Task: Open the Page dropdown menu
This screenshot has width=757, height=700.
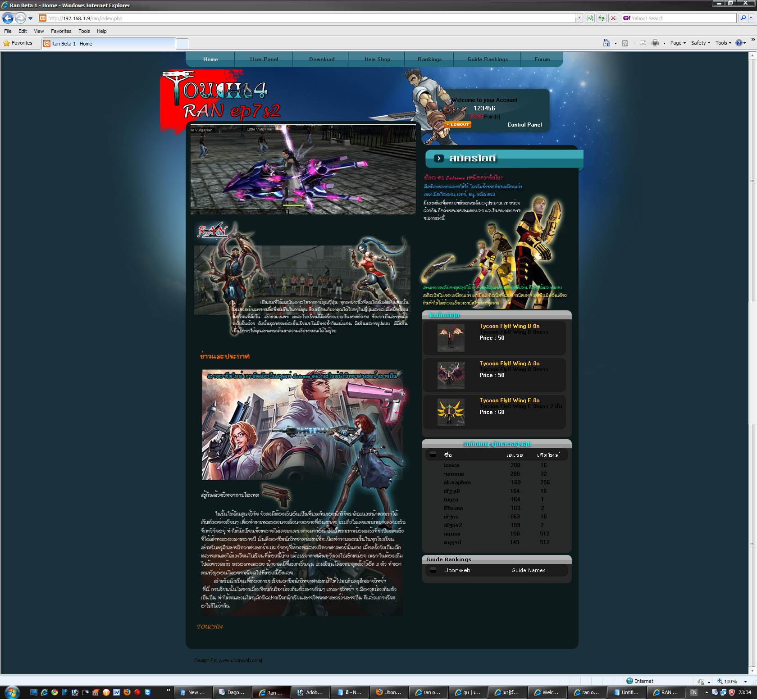Action: pos(678,43)
